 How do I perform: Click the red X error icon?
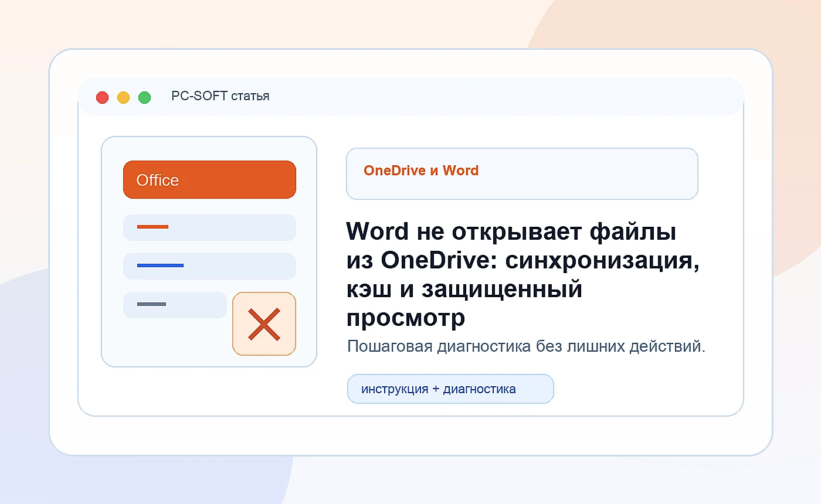coord(264,324)
